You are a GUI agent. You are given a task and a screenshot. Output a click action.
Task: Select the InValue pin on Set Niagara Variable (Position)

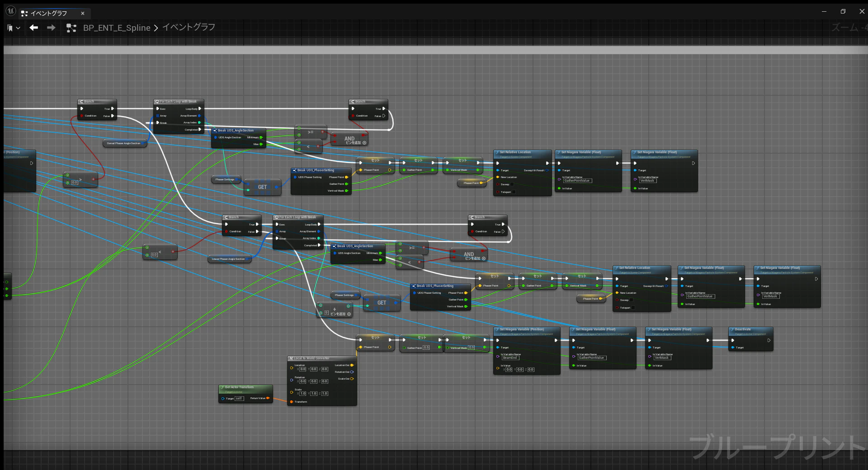498,368
